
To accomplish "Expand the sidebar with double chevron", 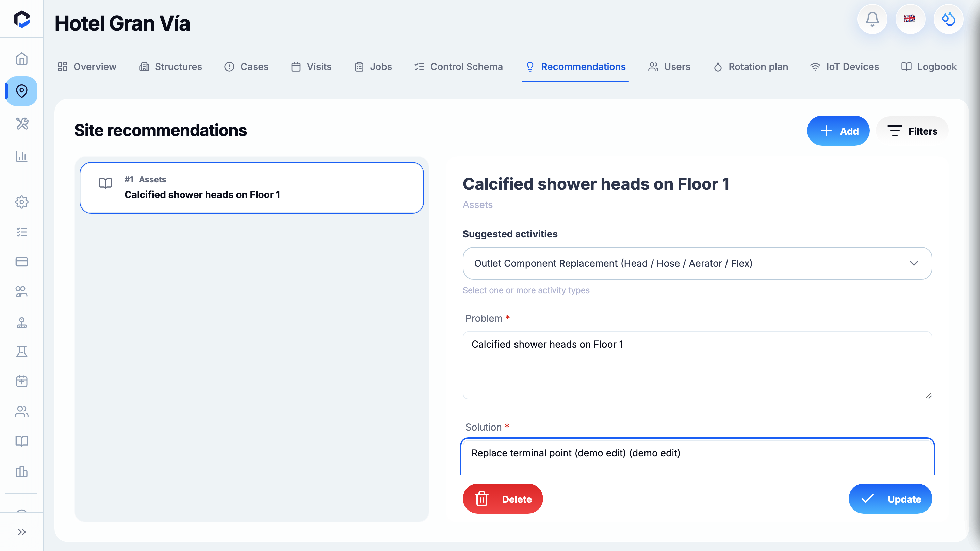I will pos(22,532).
